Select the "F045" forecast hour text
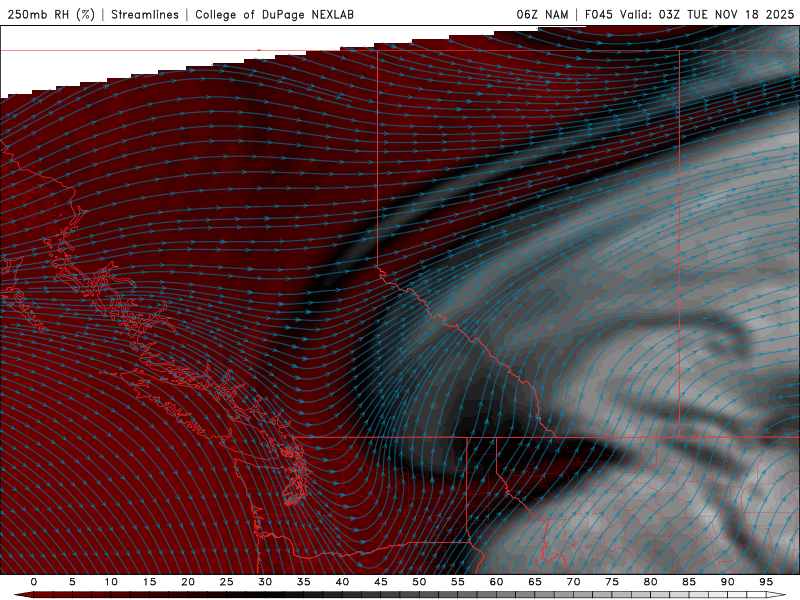The width and height of the screenshot is (800, 600). pos(598,14)
